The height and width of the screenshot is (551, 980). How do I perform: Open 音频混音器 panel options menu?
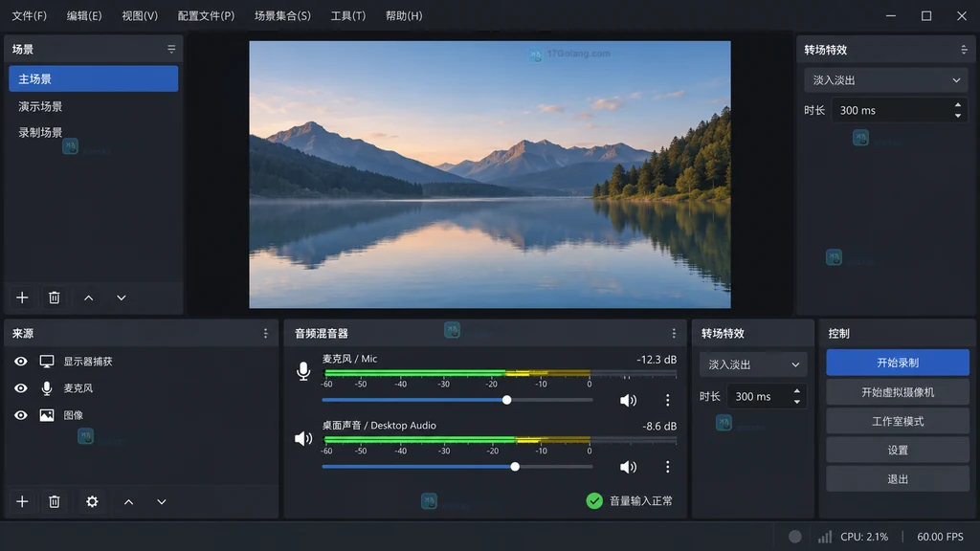pos(674,334)
